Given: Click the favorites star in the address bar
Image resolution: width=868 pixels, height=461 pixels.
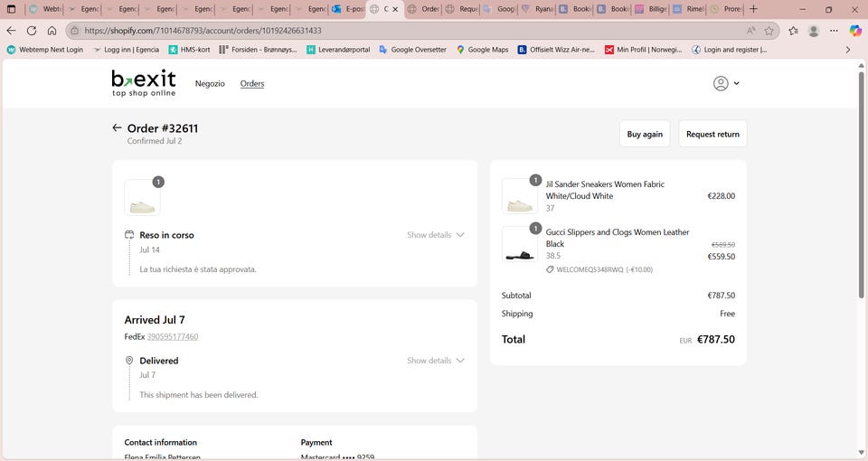Looking at the screenshot, I should (769, 31).
